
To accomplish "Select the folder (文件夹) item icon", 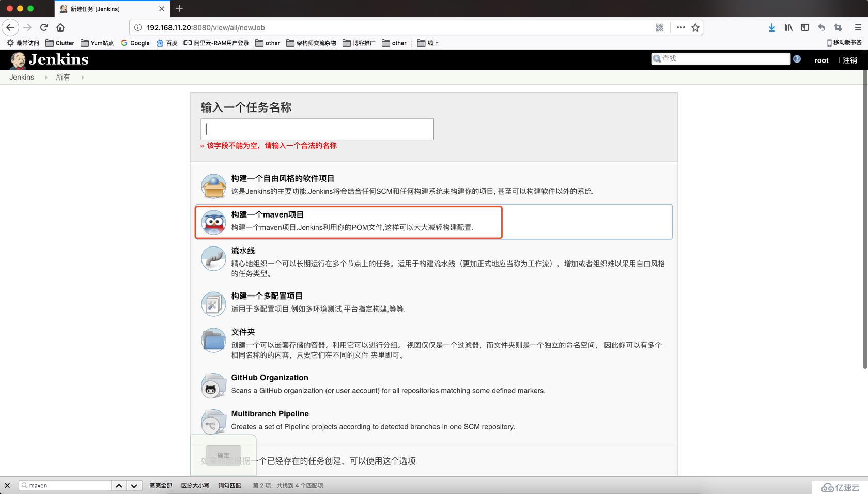I will click(x=213, y=340).
